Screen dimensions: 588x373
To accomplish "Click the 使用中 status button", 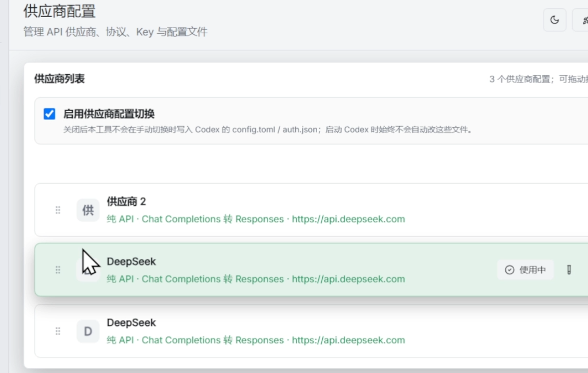I will pos(525,270).
